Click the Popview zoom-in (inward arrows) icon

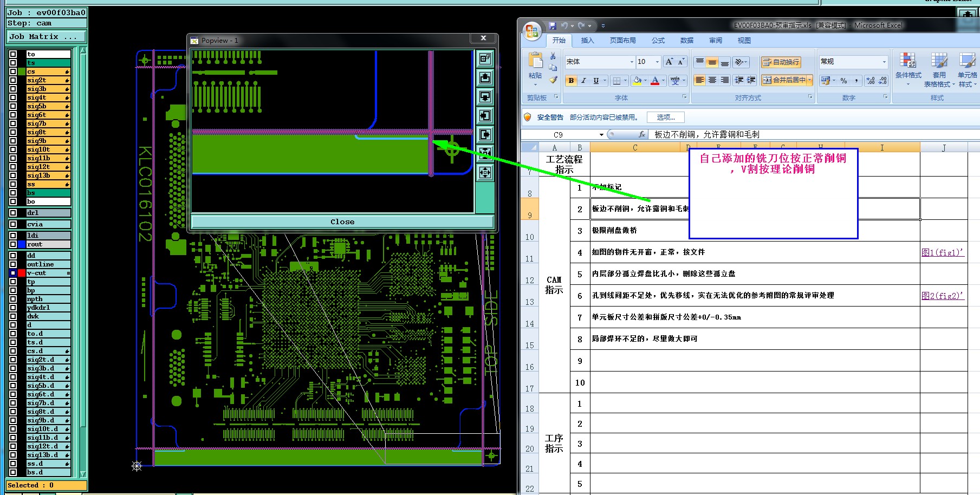coord(485,154)
